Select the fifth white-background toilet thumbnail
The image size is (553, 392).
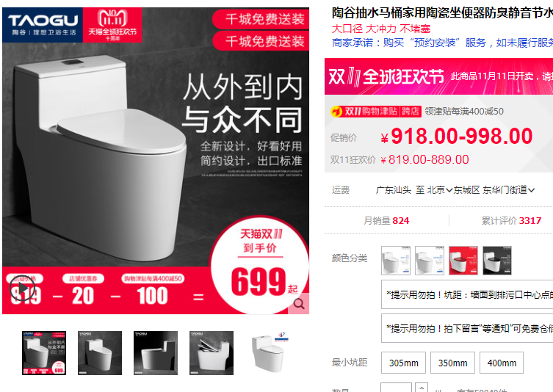267,353
